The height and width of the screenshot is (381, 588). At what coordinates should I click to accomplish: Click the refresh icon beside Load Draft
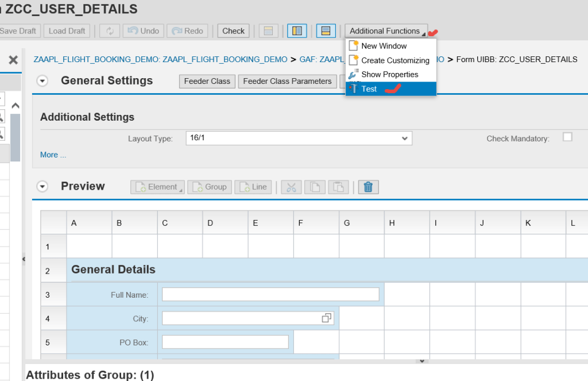coord(109,30)
